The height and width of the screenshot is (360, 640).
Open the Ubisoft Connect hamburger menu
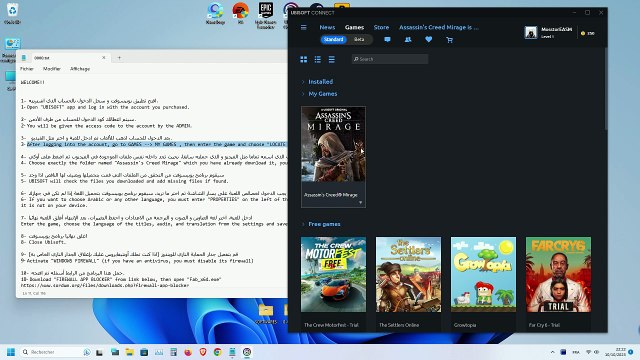303,27
